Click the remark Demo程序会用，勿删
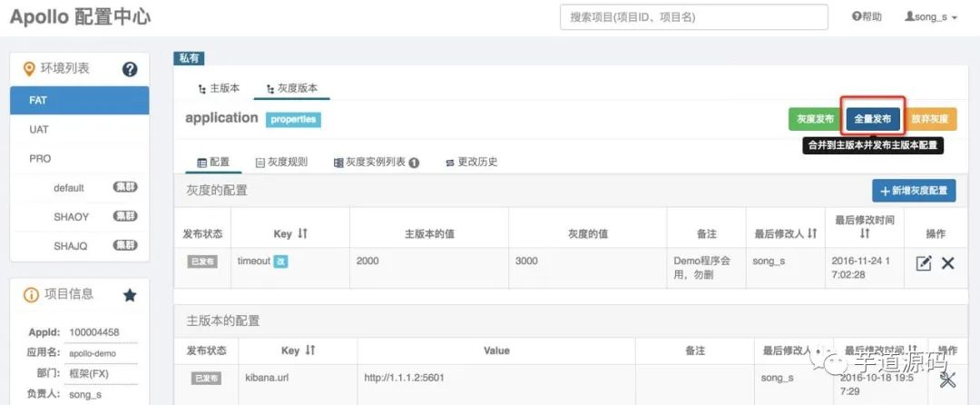980x405 pixels. (701, 268)
